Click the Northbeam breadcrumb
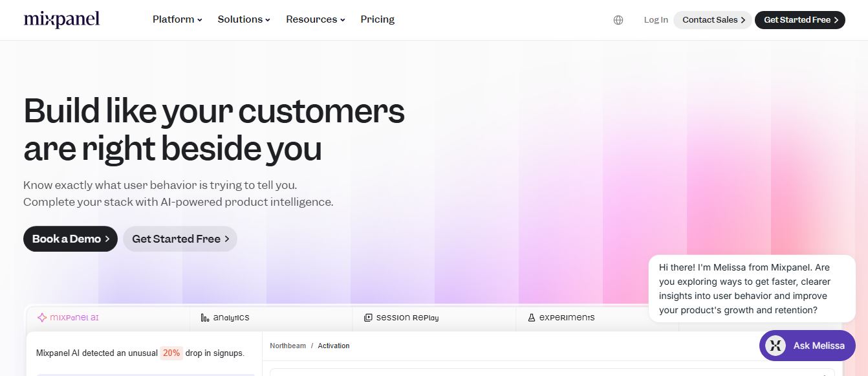The width and height of the screenshot is (868, 376). click(x=288, y=346)
